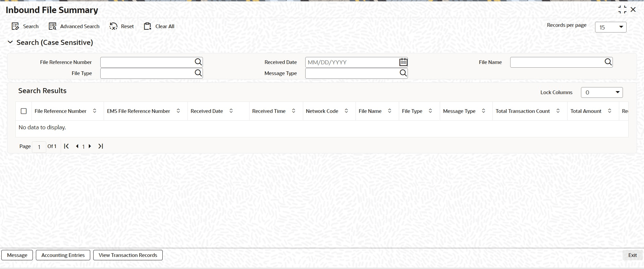The height and width of the screenshot is (269, 644).
Task: Toggle the select-all rows checkbox
Action: tap(24, 111)
